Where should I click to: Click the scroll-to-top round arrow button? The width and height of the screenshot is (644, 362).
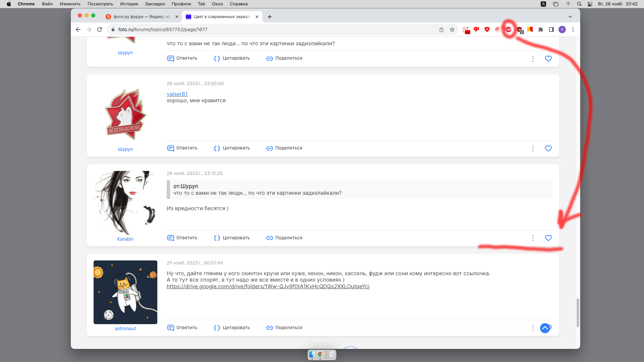tap(545, 328)
